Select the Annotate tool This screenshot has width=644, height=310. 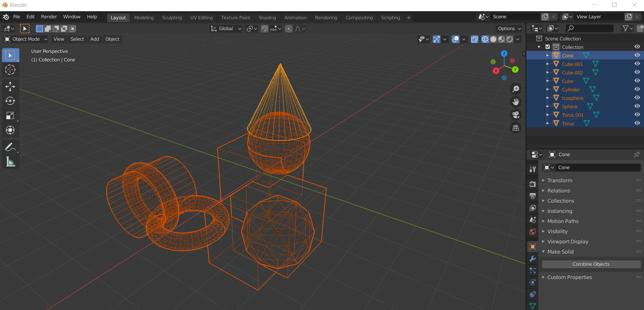click(10, 147)
